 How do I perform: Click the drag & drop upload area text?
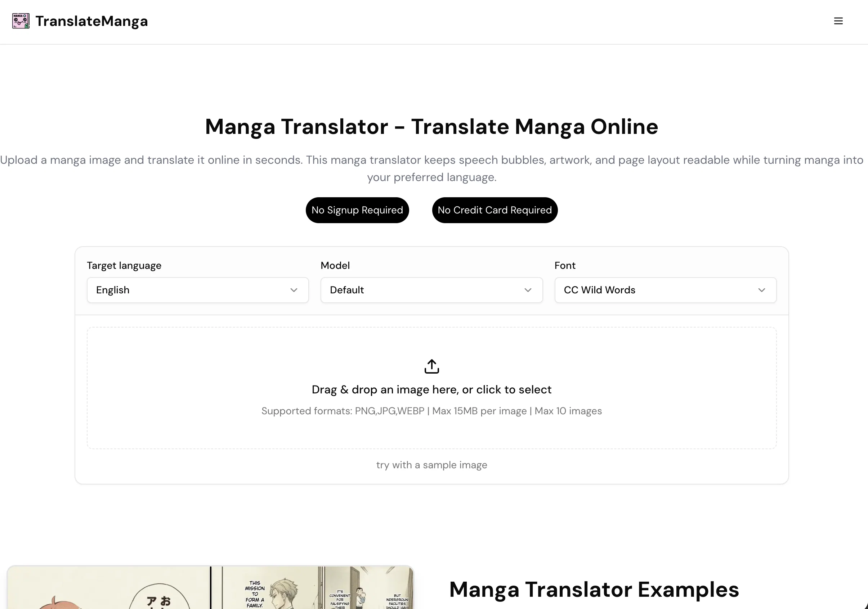pyautogui.click(x=432, y=389)
